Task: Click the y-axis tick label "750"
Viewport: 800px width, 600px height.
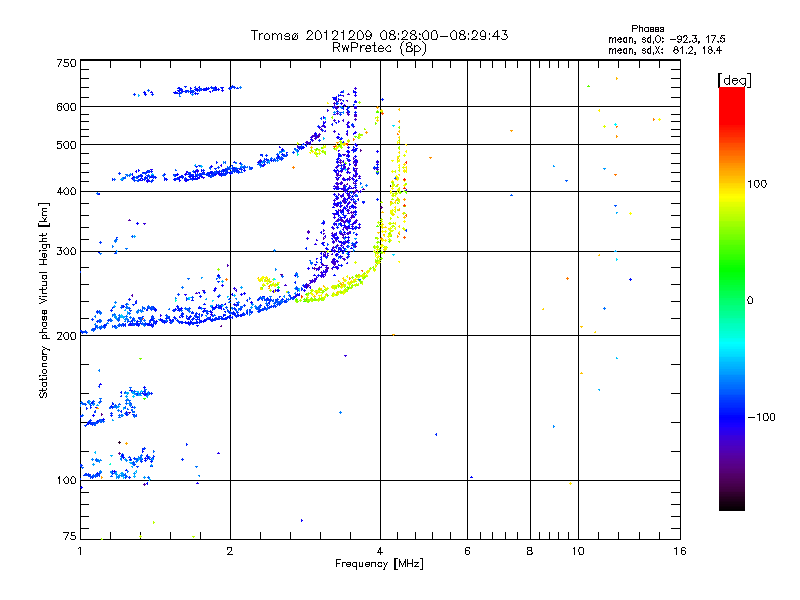Action: (x=66, y=63)
